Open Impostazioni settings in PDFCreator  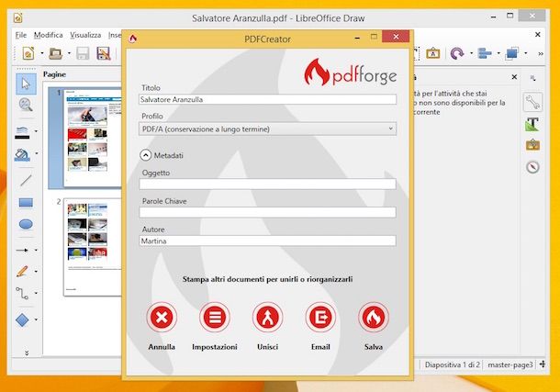click(x=215, y=317)
